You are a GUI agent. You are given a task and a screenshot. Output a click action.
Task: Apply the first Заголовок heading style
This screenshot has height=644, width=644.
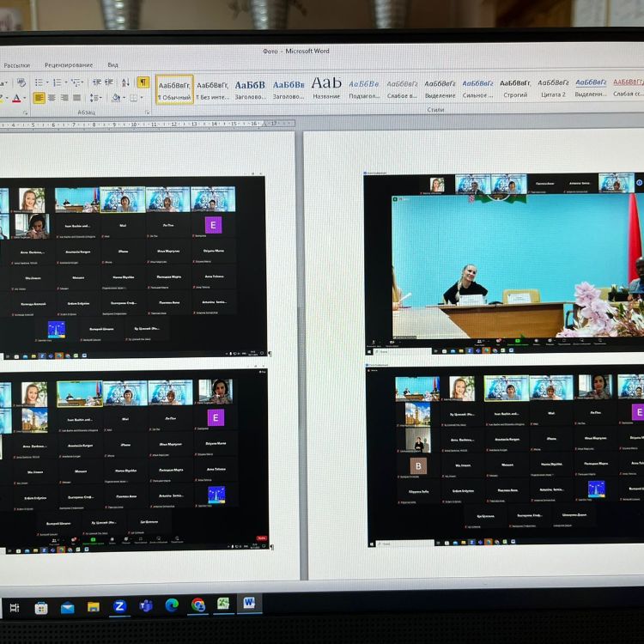tap(250, 89)
